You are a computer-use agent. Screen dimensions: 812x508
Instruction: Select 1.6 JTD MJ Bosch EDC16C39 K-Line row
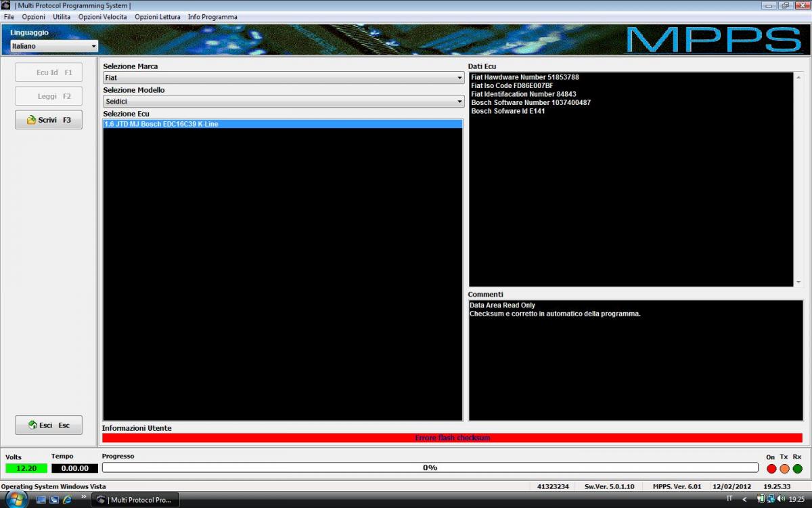[x=283, y=124]
